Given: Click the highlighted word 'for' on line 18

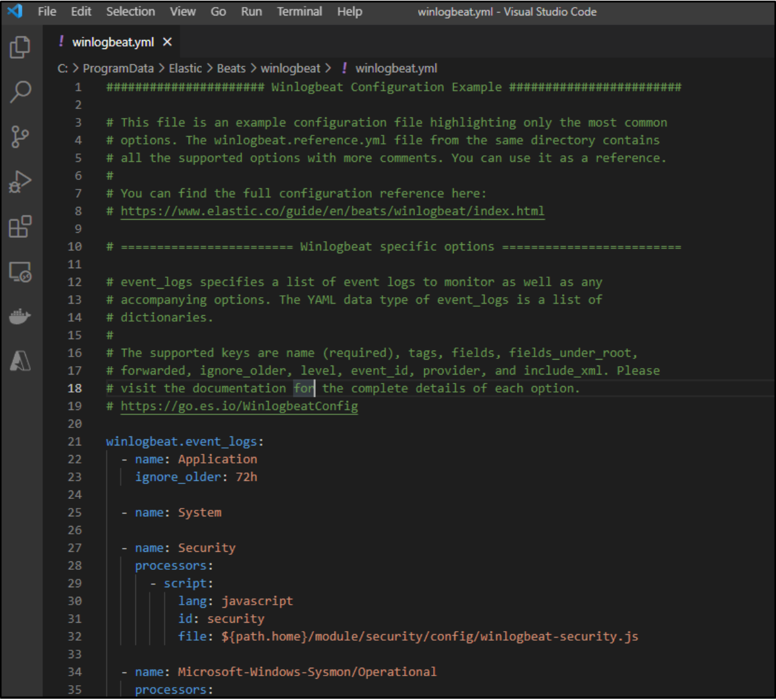Looking at the screenshot, I should coord(304,388).
